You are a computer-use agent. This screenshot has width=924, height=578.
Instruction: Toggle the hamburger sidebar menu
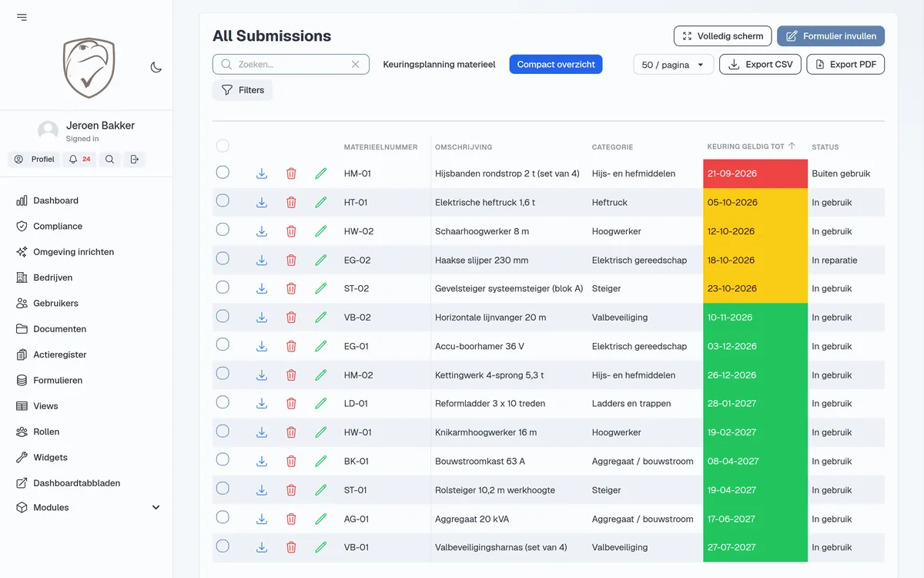22,17
